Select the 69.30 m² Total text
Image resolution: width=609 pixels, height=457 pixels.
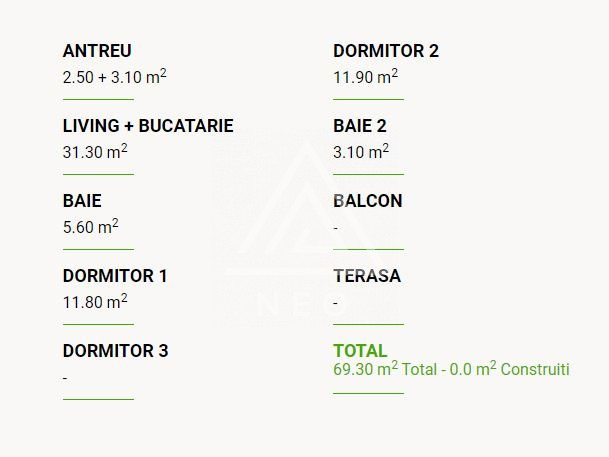tap(385, 369)
